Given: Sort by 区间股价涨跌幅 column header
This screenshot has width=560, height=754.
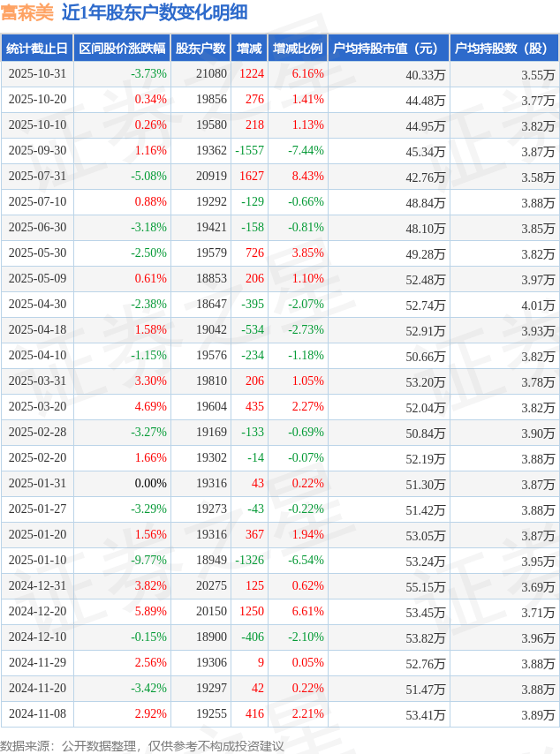Looking at the screenshot, I should pos(122,49).
